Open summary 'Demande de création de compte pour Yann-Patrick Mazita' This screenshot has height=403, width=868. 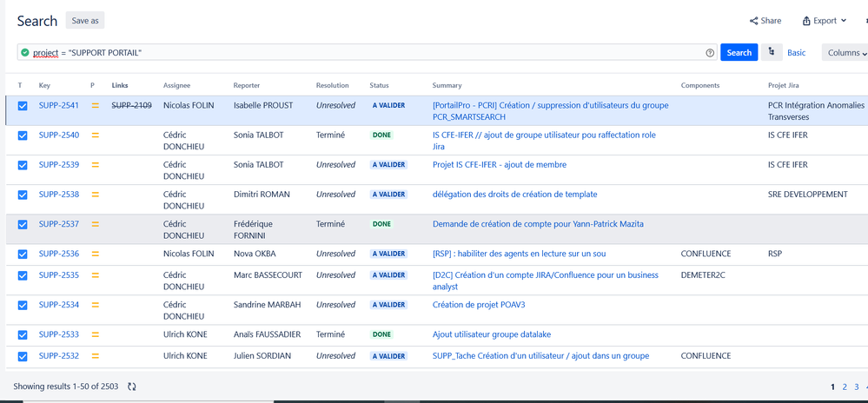point(538,224)
